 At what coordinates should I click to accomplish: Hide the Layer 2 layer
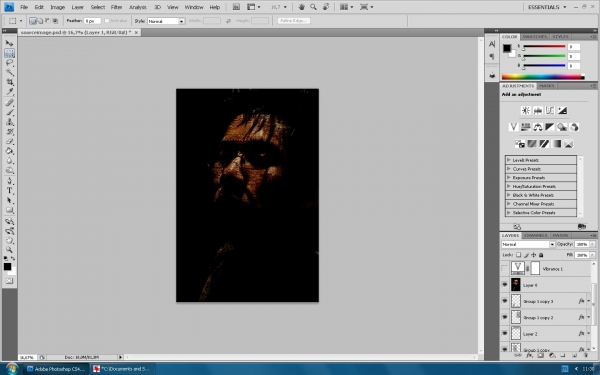pyautogui.click(x=504, y=334)
